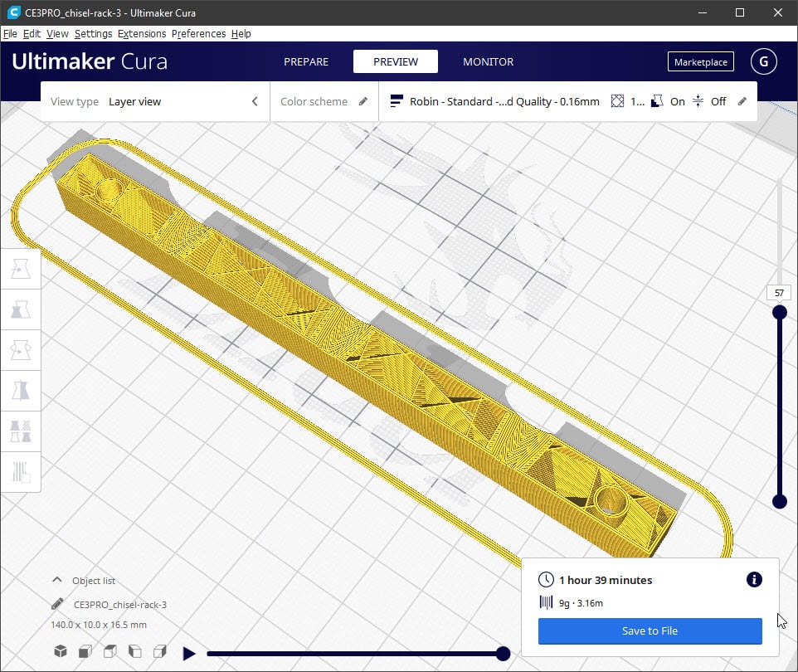Switch camera to top view
The width and height of the screenshot is (798, 672).
click(110, 651)
